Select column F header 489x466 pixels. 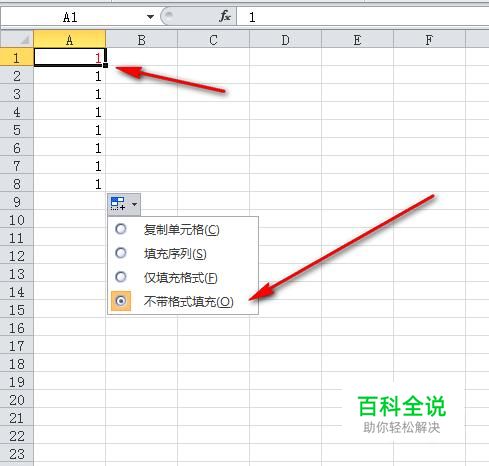429,39
